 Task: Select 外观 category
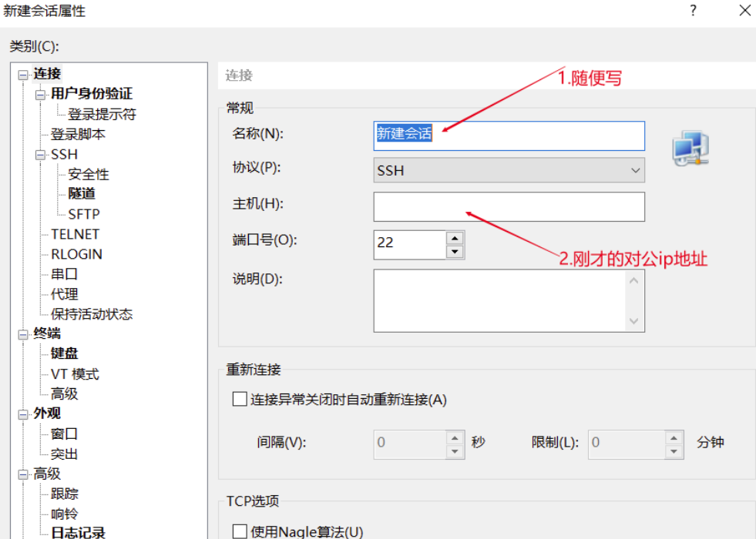point(47,413)
